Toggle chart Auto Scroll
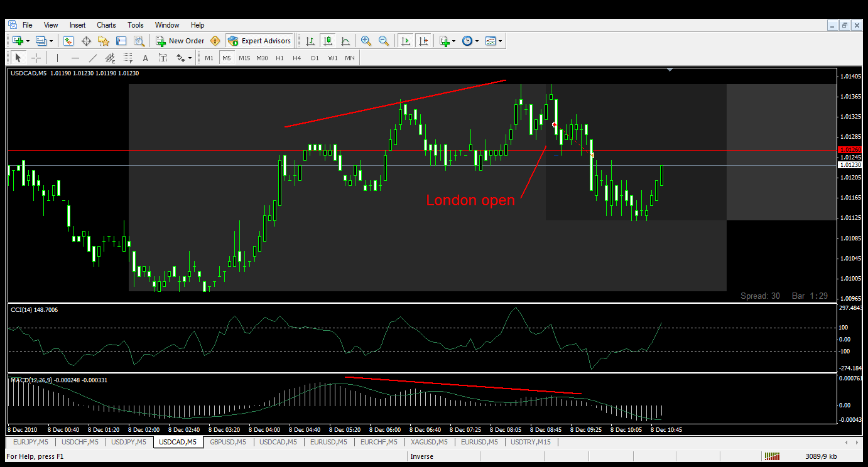Viewport: 868px width, 467px height. coord(406,41)
